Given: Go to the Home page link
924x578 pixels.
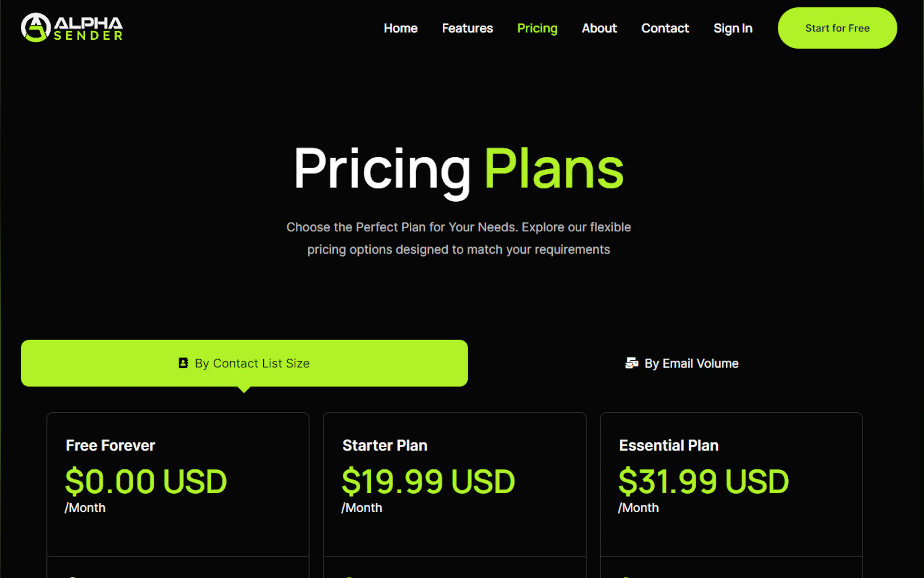Looking at the screenshot, I should click(x=400, y=28).
